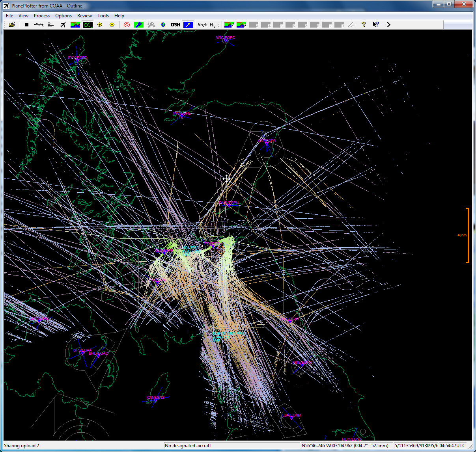Activate the context help pointer icon
The image size is (476, 452).
(376, 24)
